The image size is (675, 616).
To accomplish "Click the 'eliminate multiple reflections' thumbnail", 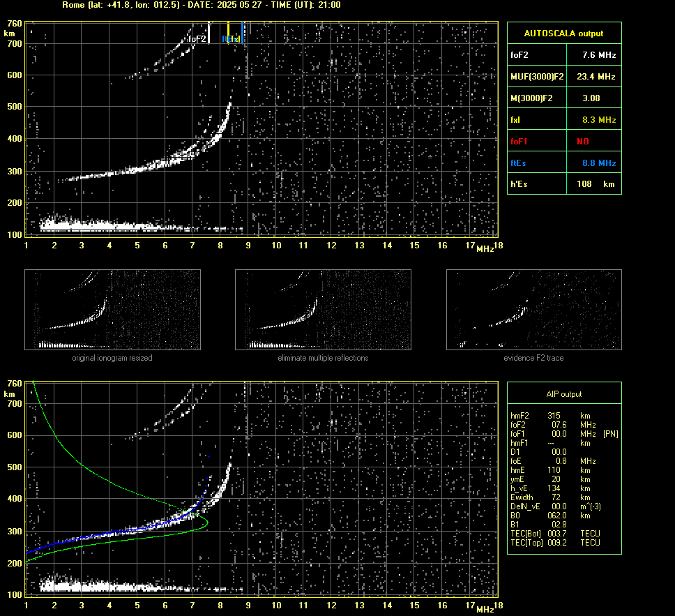I will pyautogui.click(x=323, y=310).
